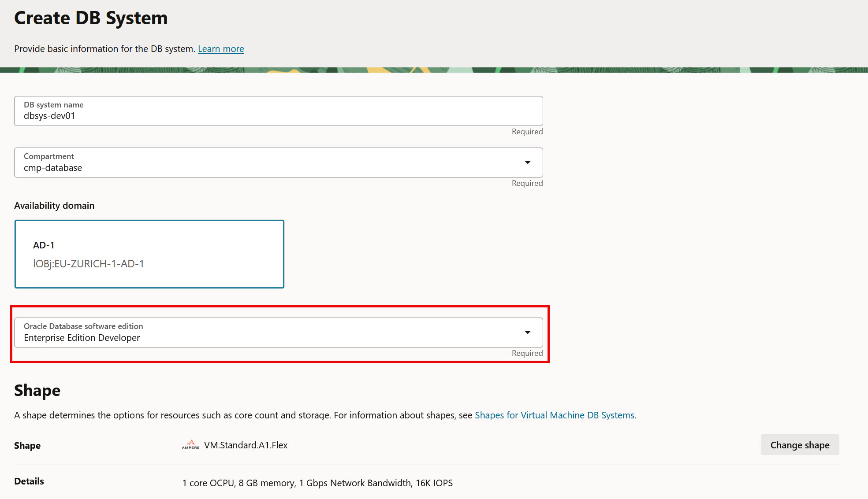Screen dimensions: 868x499
Task: Open the Learn more link
Action: [x=221, y=48]
